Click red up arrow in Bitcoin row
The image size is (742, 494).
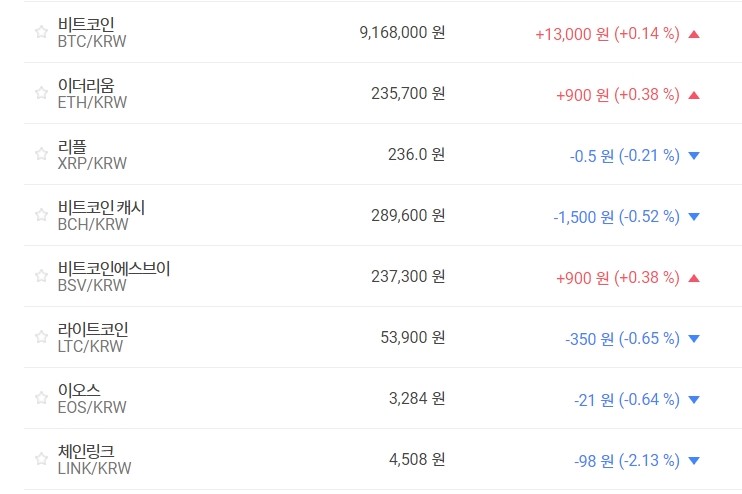694,33
